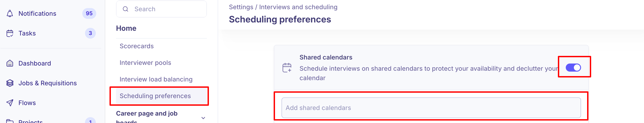Click the Jobs & Requisitions layers icon
Viewport: 644px width, 123px height.
(10, 83)
